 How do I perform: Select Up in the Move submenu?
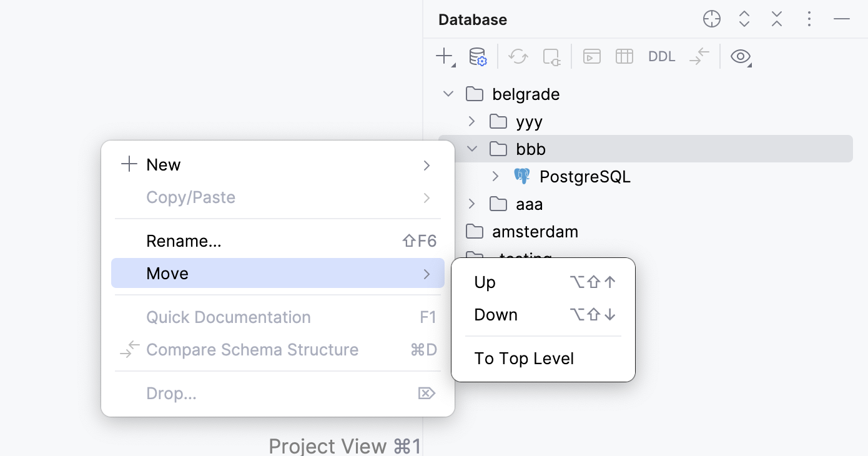click(x=485, y=282)
